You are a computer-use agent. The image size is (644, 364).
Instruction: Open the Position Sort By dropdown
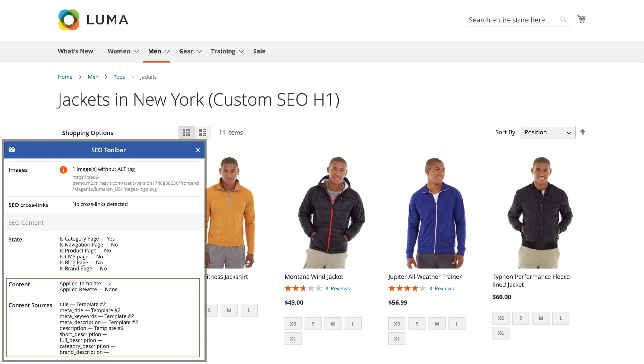pyautogui.click(x=547, y=132)
